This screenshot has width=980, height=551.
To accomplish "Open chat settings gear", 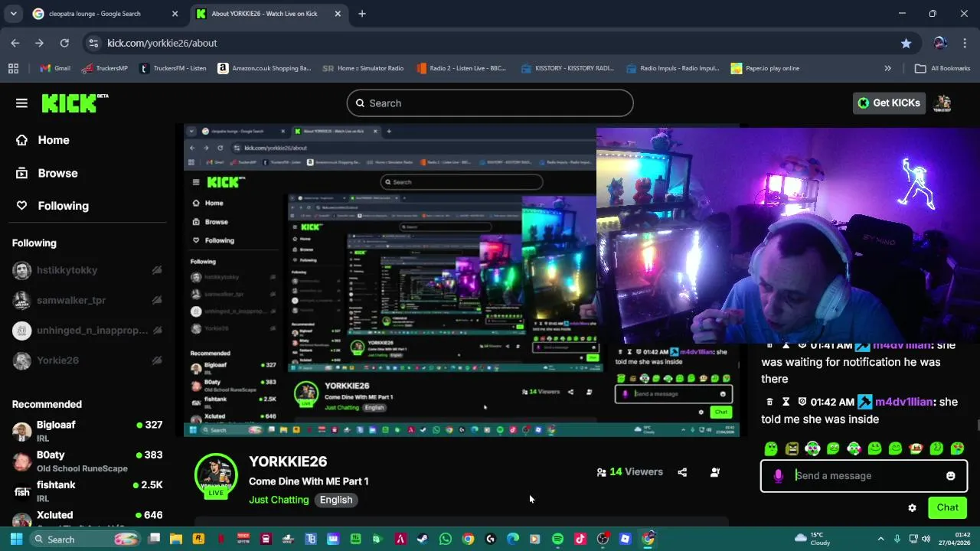I will click(912, 507).
